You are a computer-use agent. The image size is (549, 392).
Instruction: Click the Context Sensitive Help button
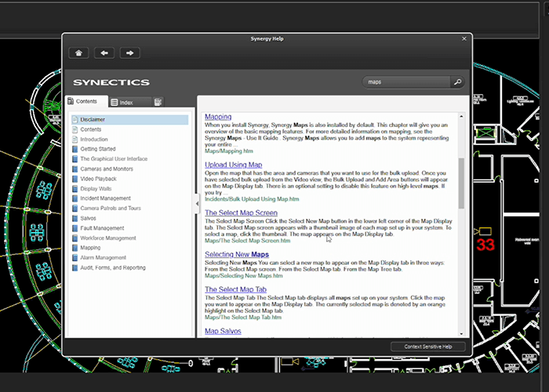tap(428, 347)
